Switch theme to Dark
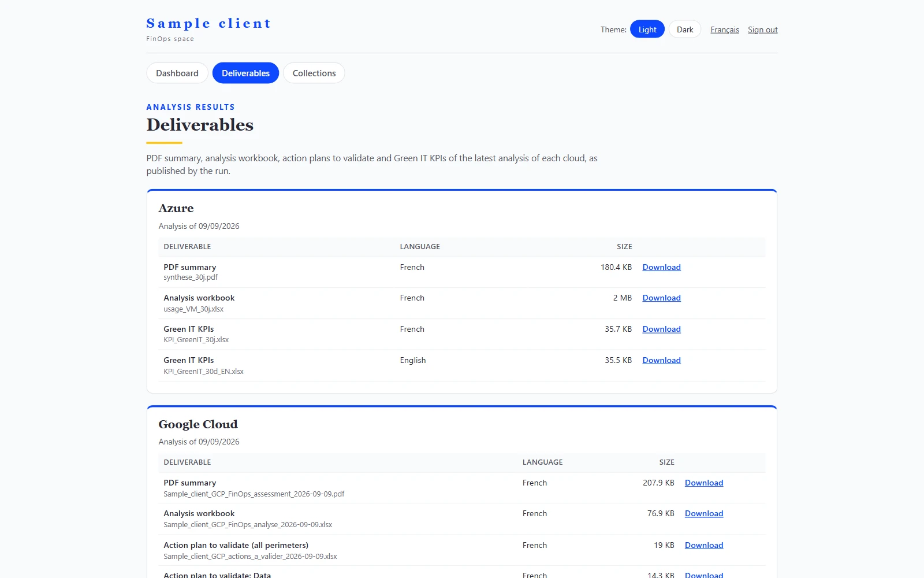Screen dimensions: 924x578 [x=685, y=29]
